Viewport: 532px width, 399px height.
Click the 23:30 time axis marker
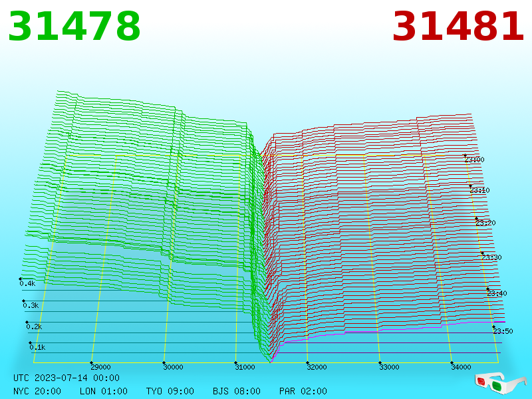pos(491,257)
